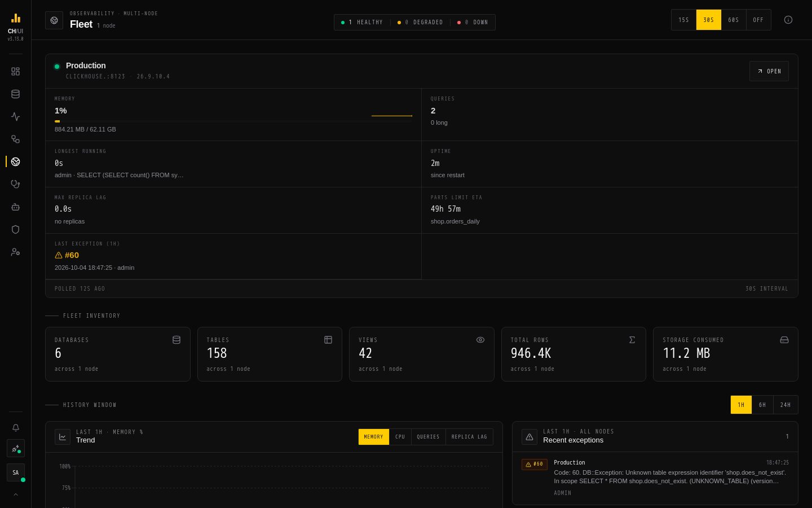The width and height of the screenshot is (812, 508).
Task: Switch Trend chart to CPU
Action: pos(400,437)
